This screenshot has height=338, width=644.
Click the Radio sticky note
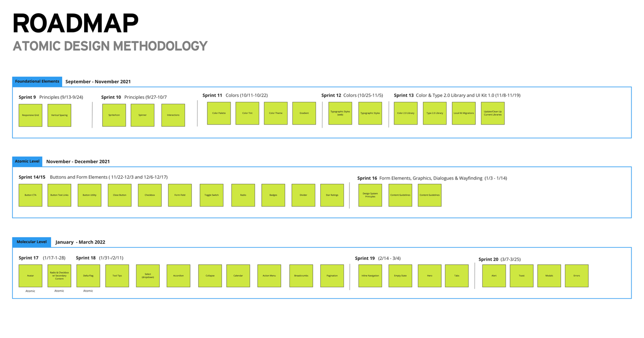(243, 195)
